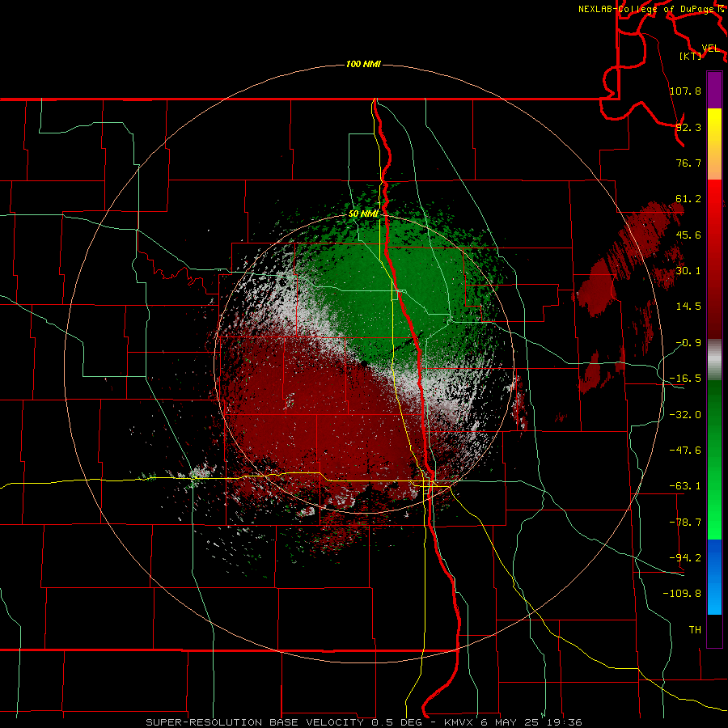Click the 107.8 value on velocity scale
Image resolution: width=728 pixels, height=728 pixels.
pyautogui.click(x=685, y=91)
